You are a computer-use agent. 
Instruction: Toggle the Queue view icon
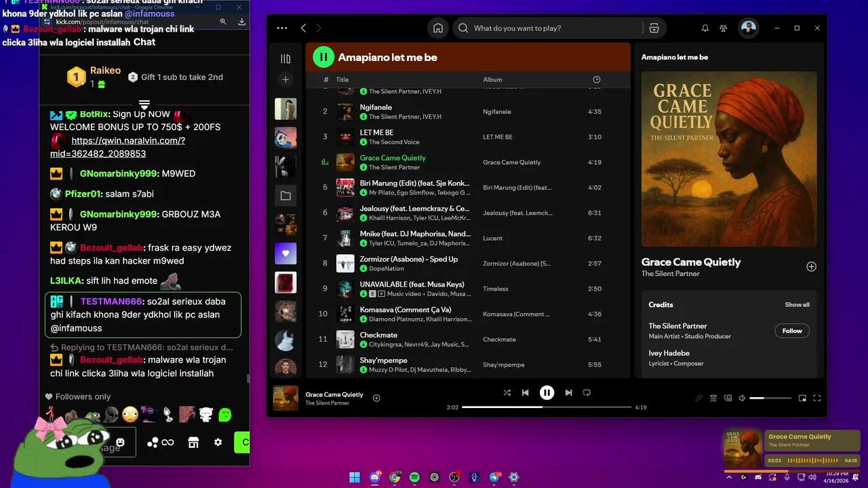click(713, 398)
